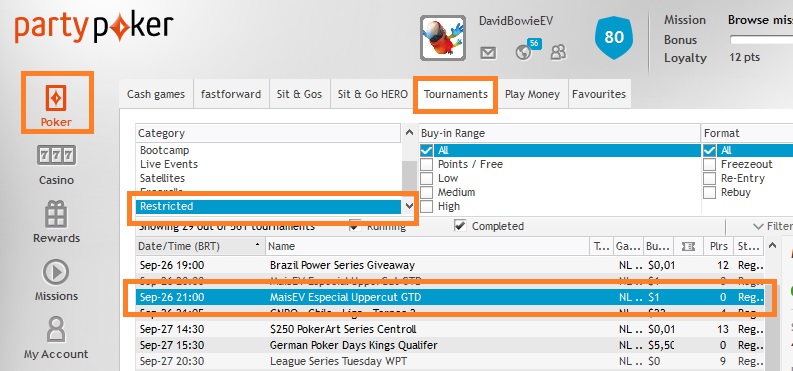This screenshot has width=793, height=371.
Task: Select Brazil Power Series Giveaway row
Action: click(x=450, y=265)
